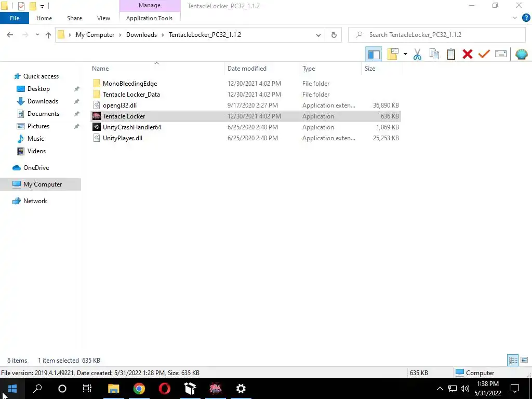Click the blue shell icon
The height and width of the screenshot is (399, 532).
[x=521, y=54]
